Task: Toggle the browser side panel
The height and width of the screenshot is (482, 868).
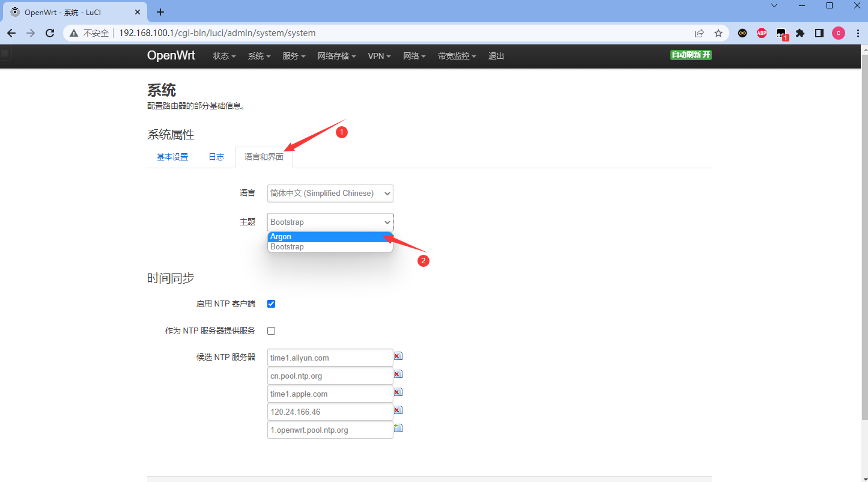Action: (x=819, y=33)
